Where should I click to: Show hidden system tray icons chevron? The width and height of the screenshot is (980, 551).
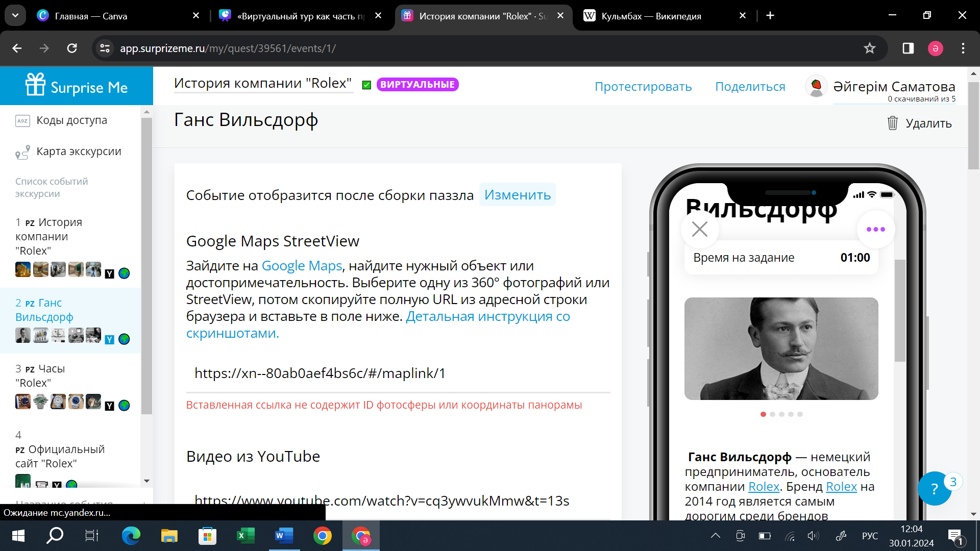point(716,536)
